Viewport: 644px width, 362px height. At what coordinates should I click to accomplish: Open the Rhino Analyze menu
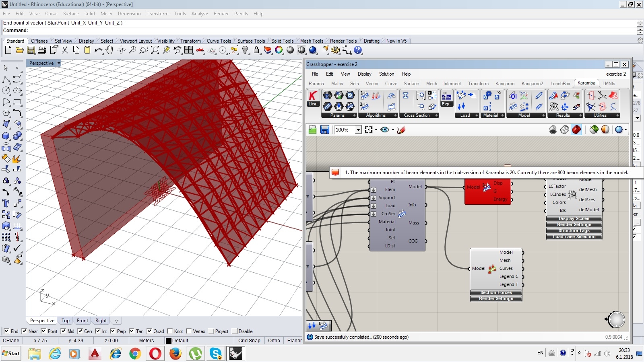[200, 14]
